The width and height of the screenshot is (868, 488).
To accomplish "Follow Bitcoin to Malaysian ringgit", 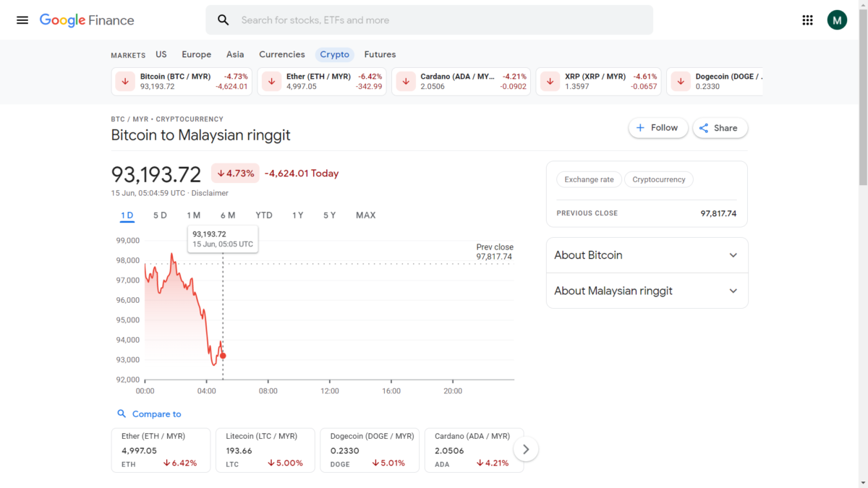I will pos(658,128).
